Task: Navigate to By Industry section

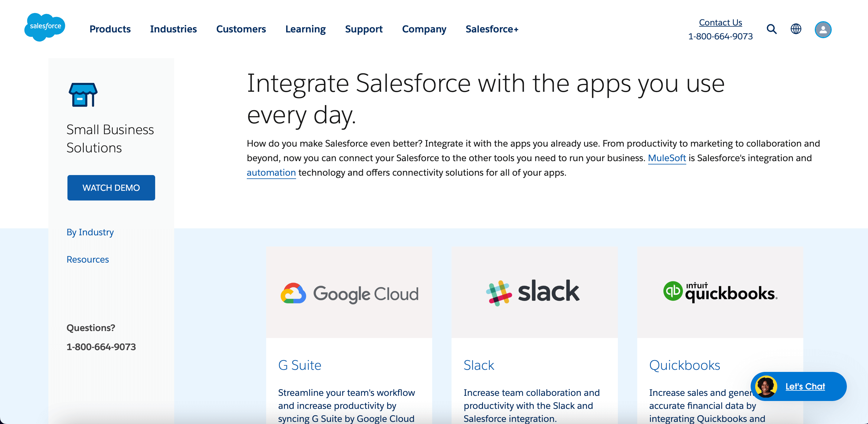Action: point(90,232)
